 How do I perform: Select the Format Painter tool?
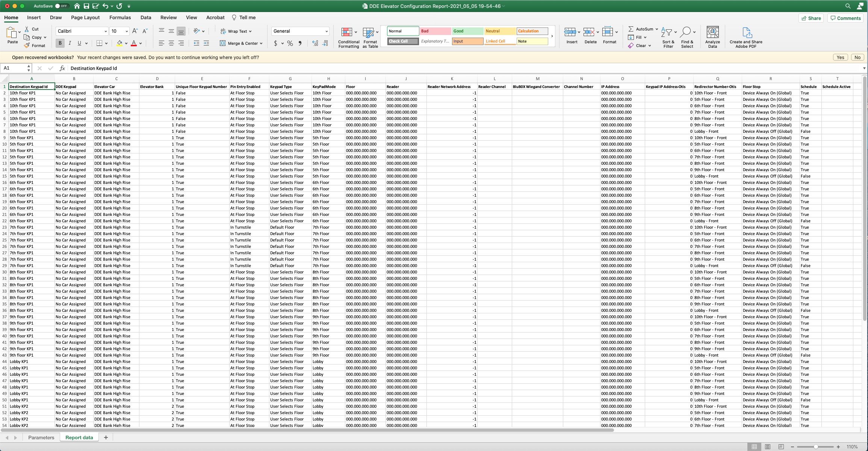[35, 45]
